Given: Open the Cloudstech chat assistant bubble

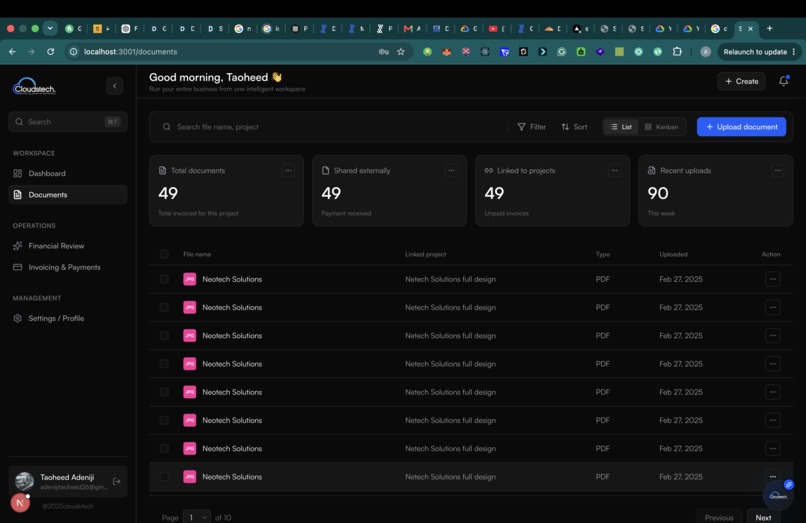Looking at the screenshot, I should click(x=778, y=495).
